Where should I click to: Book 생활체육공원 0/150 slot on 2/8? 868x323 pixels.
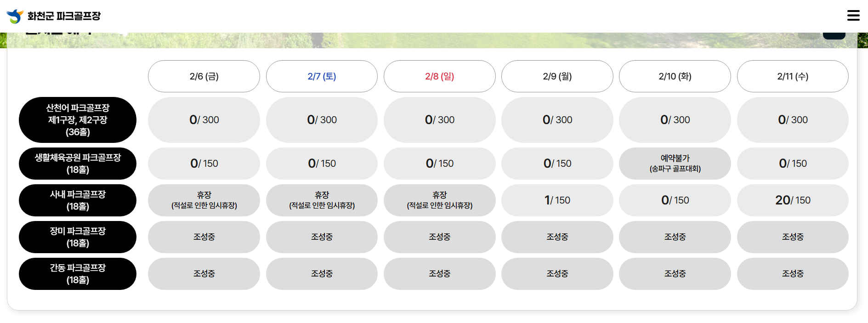pos(440,164)
